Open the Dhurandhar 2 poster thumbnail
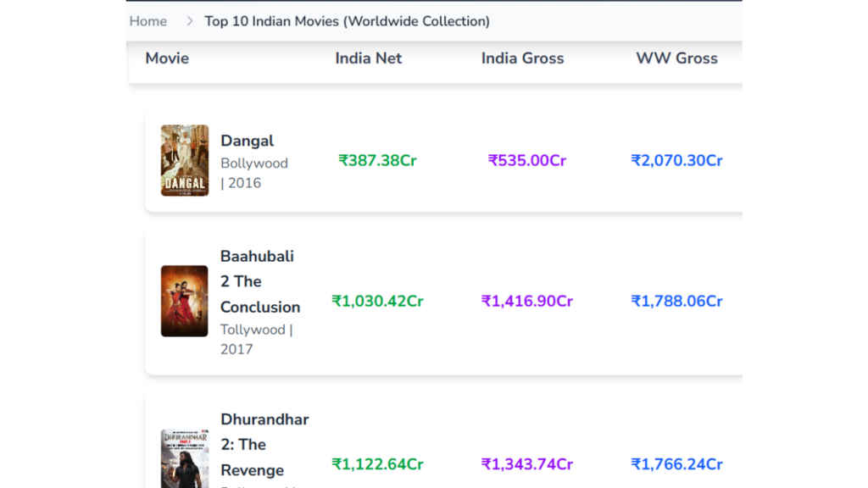The width and height of the screenshot is (868, 488). 185,458
